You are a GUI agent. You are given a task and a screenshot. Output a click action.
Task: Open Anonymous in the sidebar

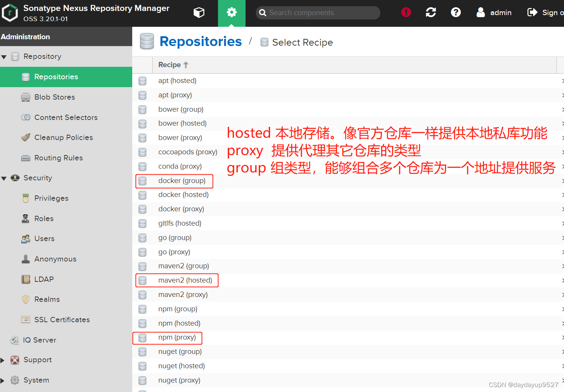[x=66, y=259]
